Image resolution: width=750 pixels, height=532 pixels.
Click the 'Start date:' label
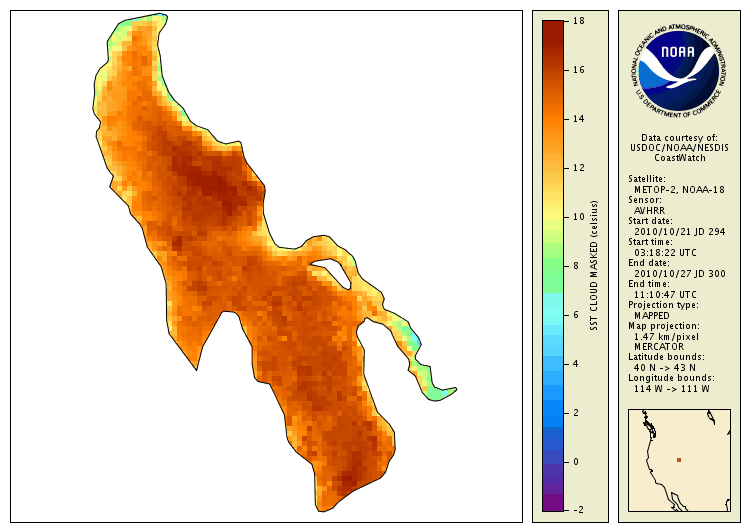[x=651, y=221]
